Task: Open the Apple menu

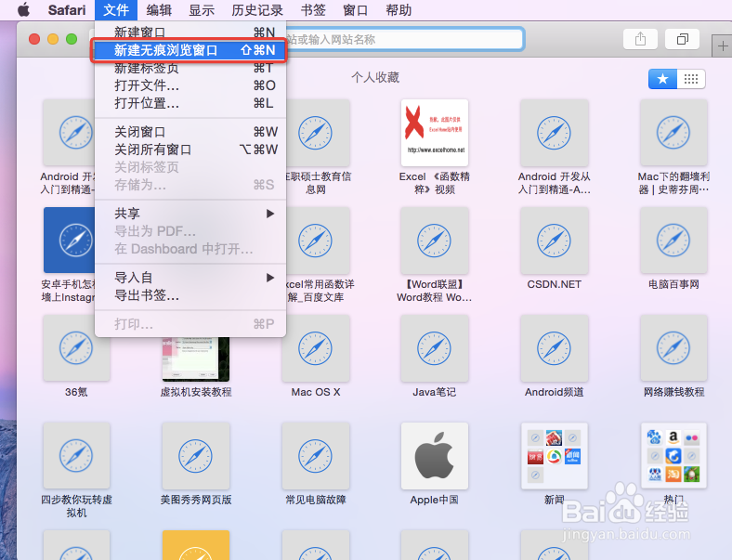Action: 23,10
